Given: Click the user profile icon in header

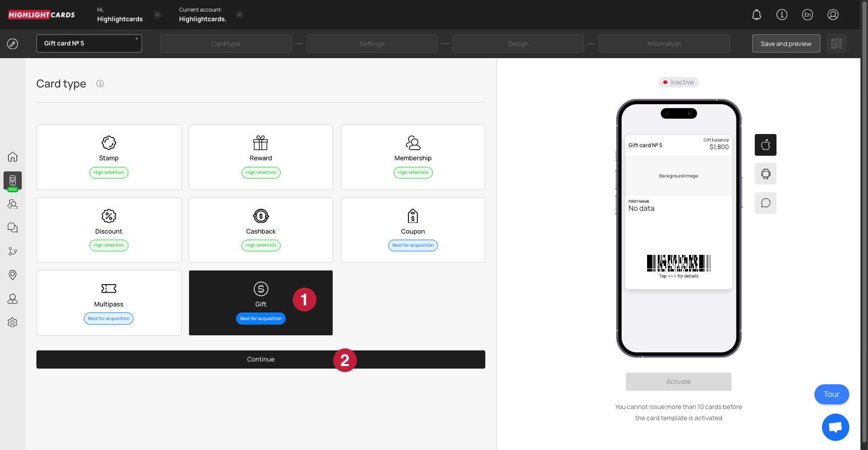Looking at the screenshot, I should pos(833,15).
